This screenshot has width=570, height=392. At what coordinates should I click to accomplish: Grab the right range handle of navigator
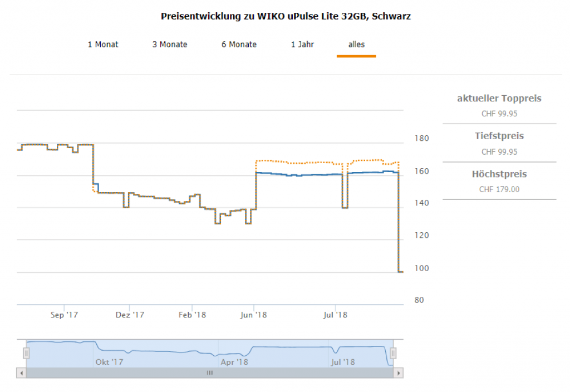[x=394, y=353]
